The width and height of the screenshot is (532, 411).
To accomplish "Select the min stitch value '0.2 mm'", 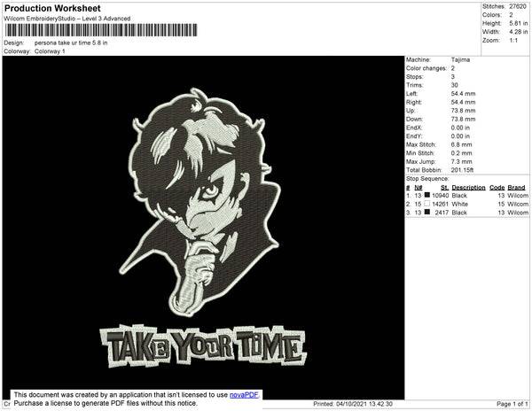I will (x=461, y=153).
